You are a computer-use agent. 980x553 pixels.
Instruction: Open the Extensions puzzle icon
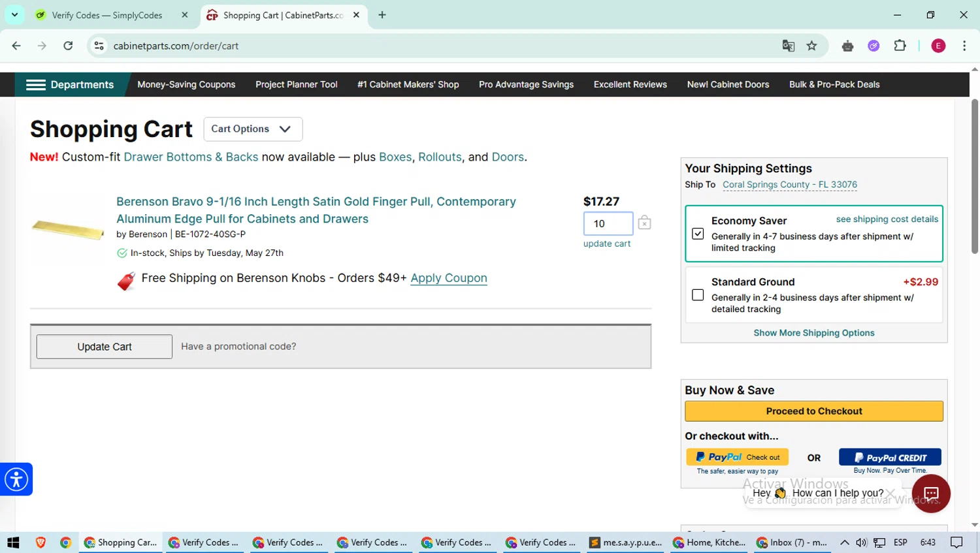coord(900,46)
